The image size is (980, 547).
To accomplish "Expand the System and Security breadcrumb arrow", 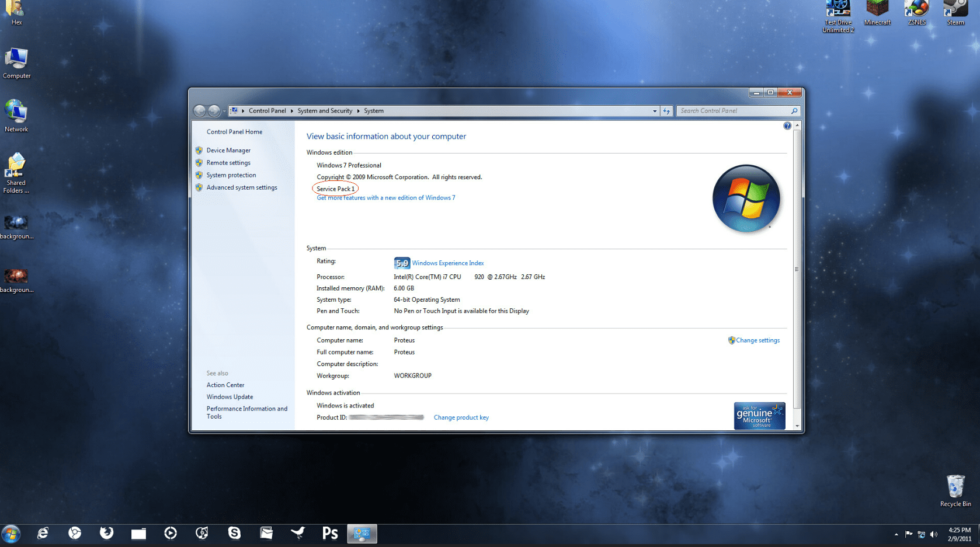I will click(x=358, y=111).
